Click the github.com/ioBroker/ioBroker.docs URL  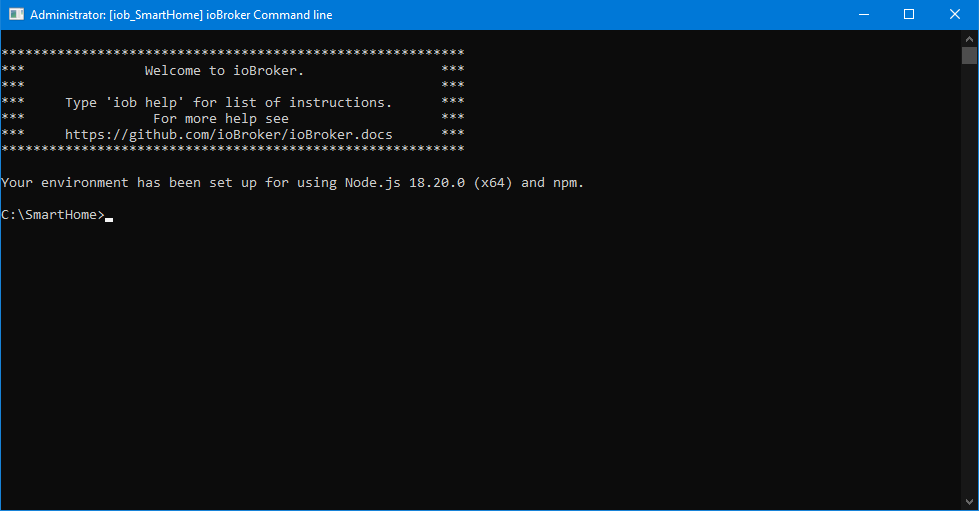tap(229, 134)
